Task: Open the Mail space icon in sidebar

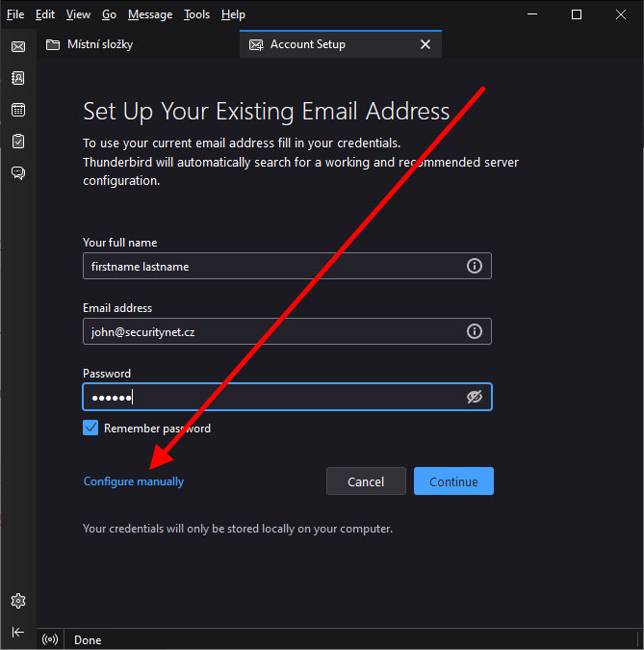Action: tap(18, 46)
